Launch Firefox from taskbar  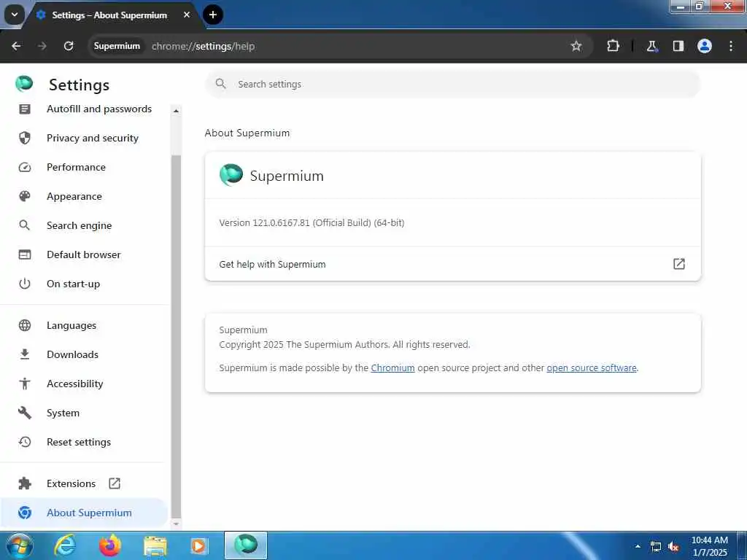(x=110, y=545)
